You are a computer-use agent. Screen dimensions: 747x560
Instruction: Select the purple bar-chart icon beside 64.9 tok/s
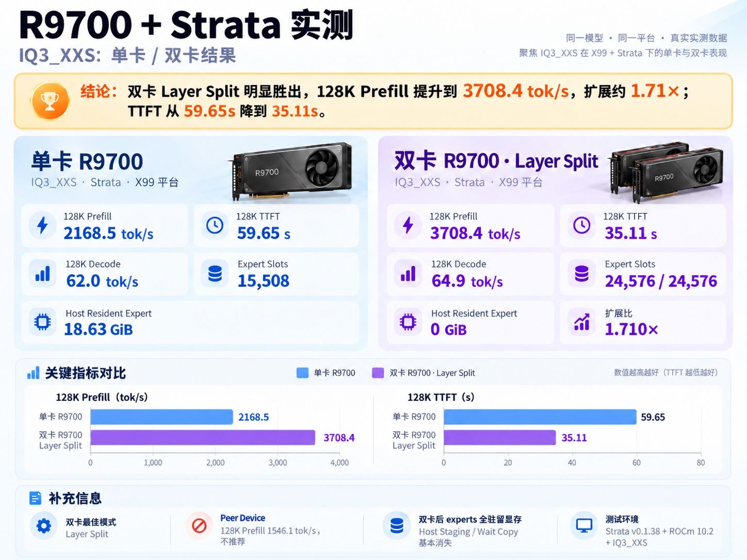coord(408,273)
